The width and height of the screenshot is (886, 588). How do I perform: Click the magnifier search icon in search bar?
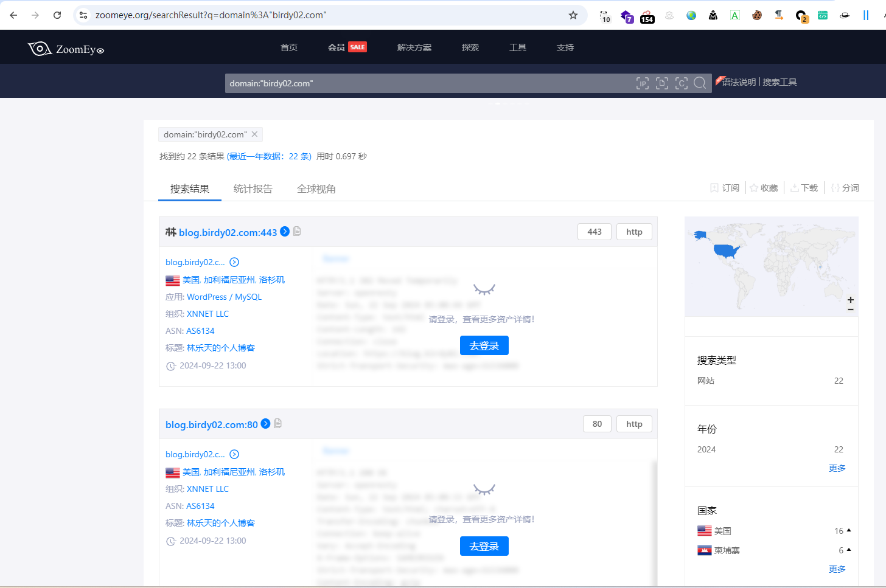tap(700, 83)
